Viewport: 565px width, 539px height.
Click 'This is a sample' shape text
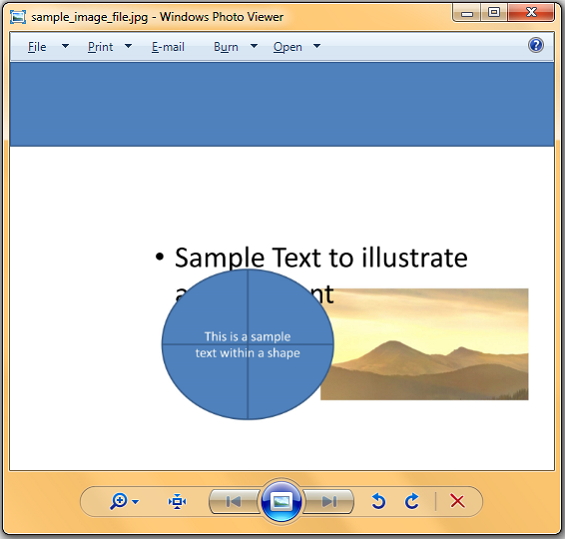pos(248,337)
